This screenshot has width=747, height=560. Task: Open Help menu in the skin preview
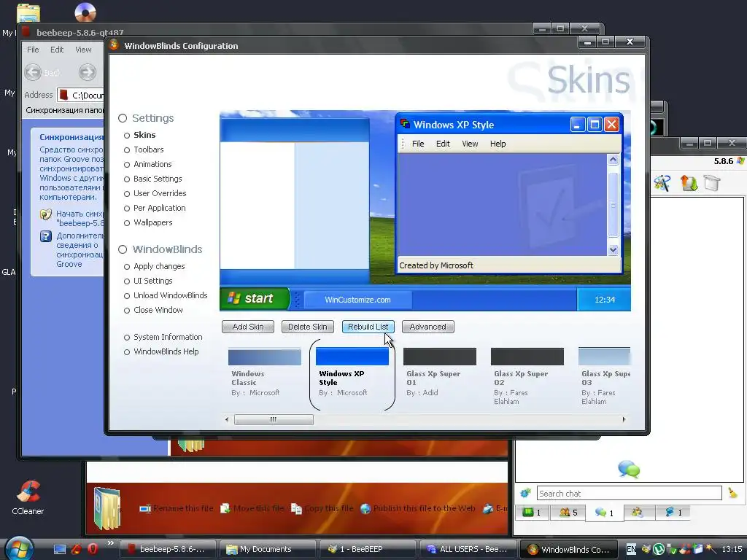coord(498,144)
